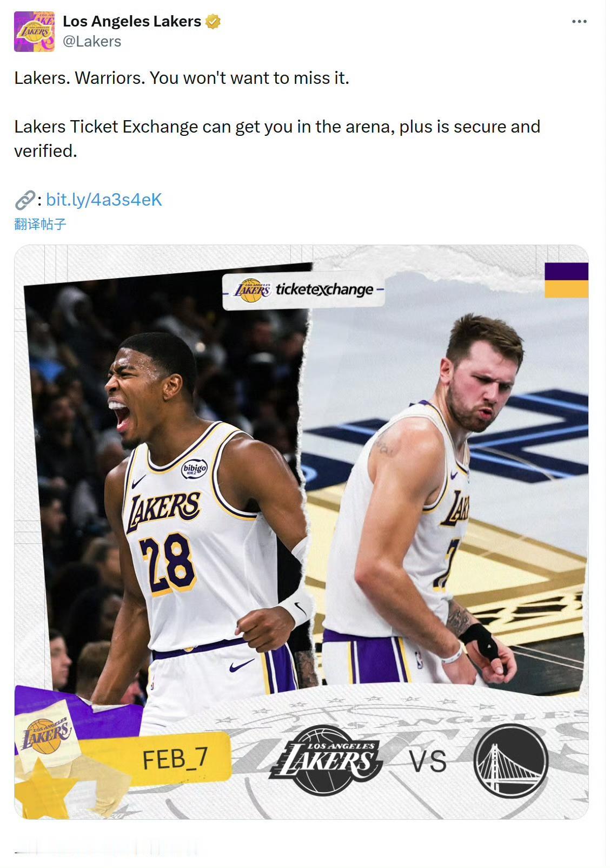Click the FEB_7 yellow date label
610x868 pixels.
(175, 758)
